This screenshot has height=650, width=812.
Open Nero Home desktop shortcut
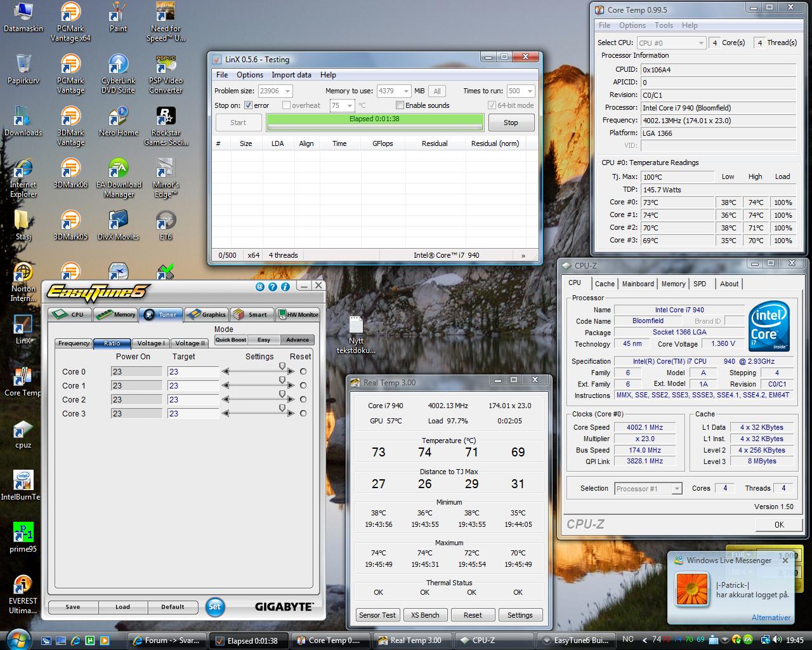[118, 122]
